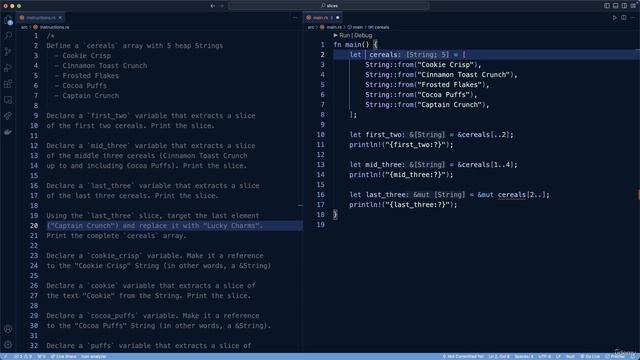Viewport: 640px width, 360px height.
Task: Click ports status item in status bar
Action: (41, 356)
